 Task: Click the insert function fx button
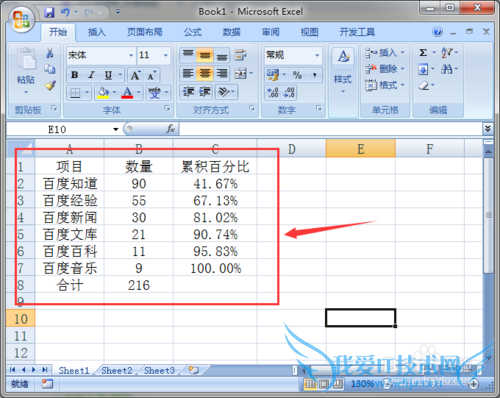click(x=170, y=129)
